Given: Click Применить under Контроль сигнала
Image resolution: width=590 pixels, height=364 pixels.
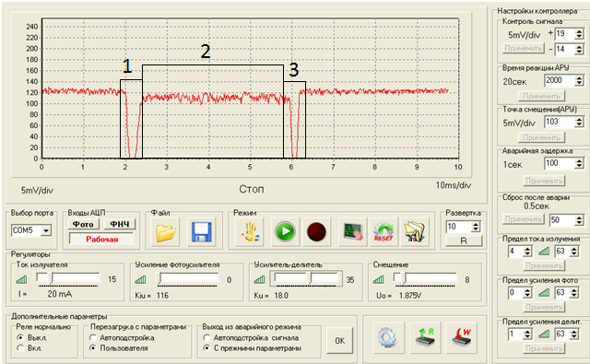Looking at the screenshot, I should pyautogui.click(x=524, y=48).
